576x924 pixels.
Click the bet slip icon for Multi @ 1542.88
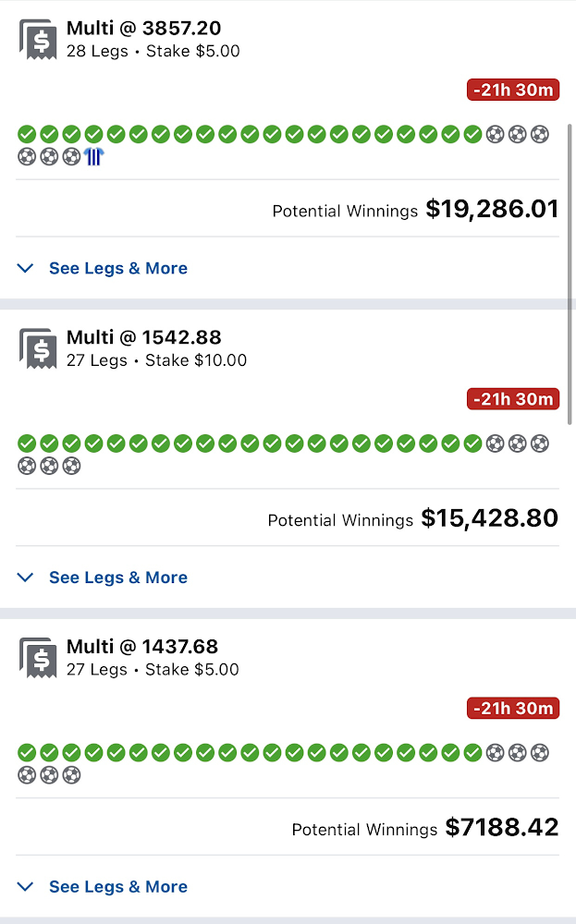39,349
